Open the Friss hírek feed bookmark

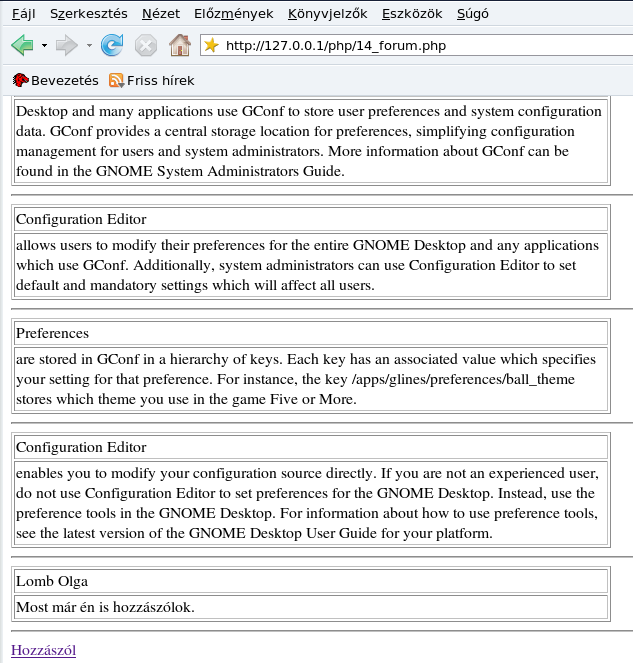(151, 80)
